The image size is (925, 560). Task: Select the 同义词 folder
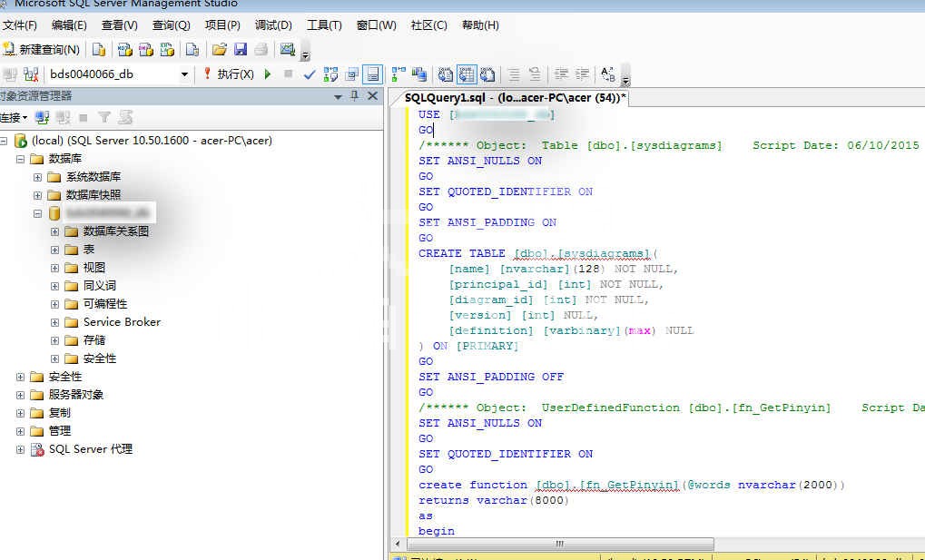coord(99,286)
